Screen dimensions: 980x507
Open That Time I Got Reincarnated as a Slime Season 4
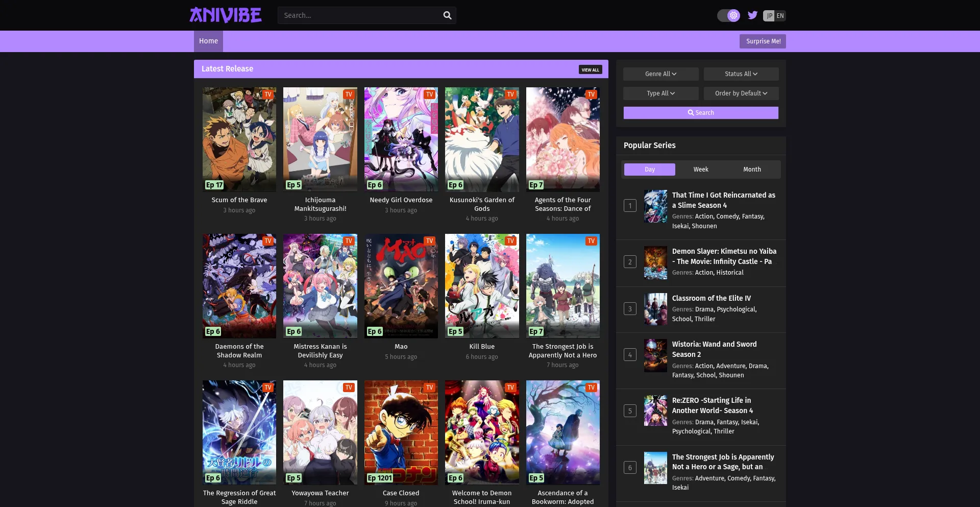(x=724, y=200)
